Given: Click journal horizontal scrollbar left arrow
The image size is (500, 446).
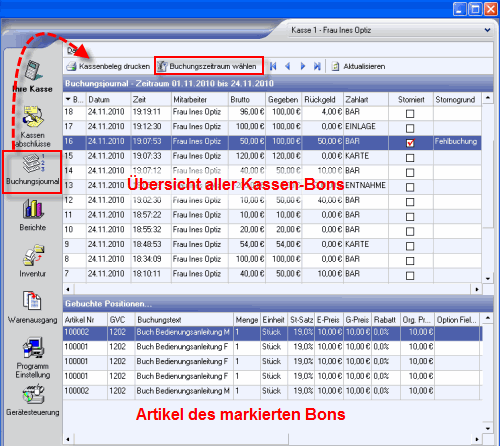Looking at the screenshot, I should [x=68, y=289].
